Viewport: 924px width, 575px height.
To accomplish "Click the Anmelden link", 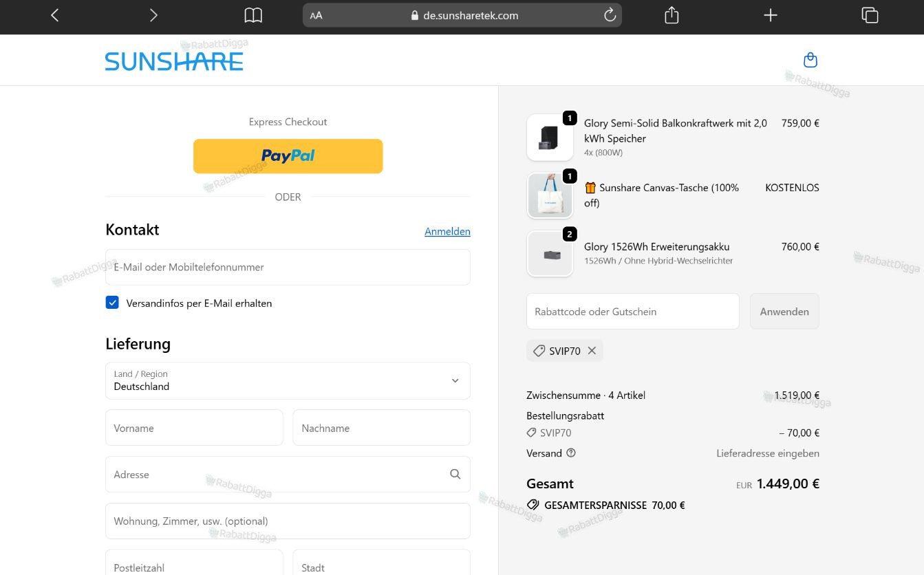I will (447, 231).
